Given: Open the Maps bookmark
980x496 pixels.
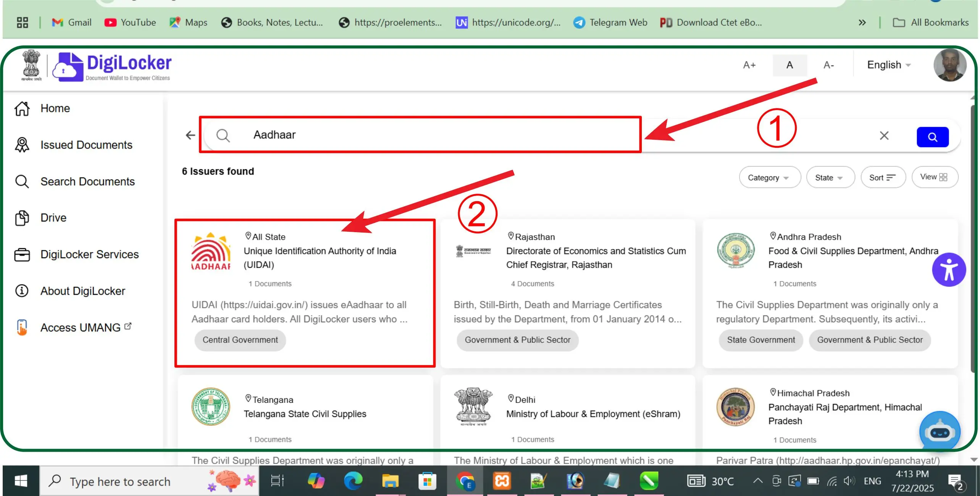Looking at the screenshot, I should [189, 23].
